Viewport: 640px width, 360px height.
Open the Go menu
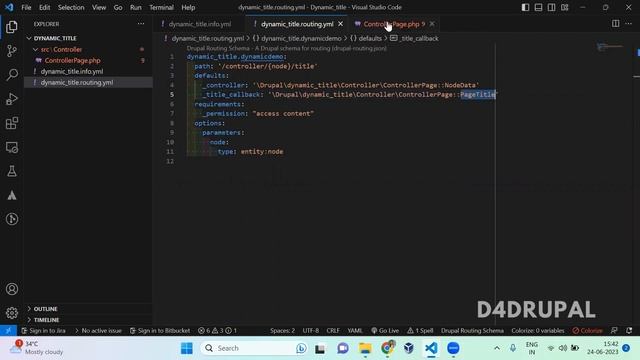click(x=118, y=7)
